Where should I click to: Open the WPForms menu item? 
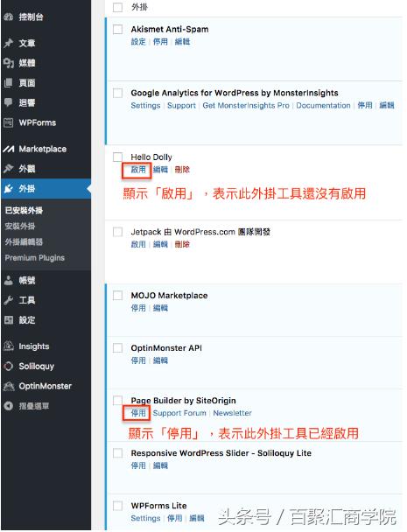click(x=38, y=122)
